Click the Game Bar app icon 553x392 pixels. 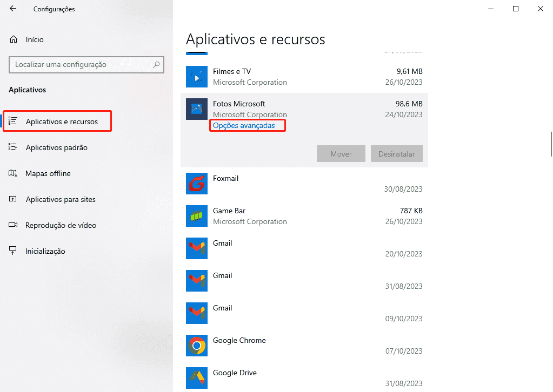[196, 216]
